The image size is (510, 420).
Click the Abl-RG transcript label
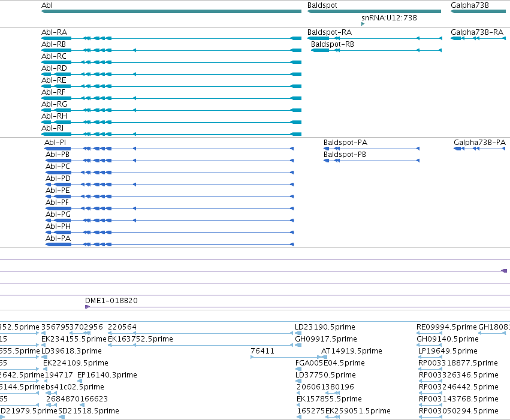pos(54,104)
